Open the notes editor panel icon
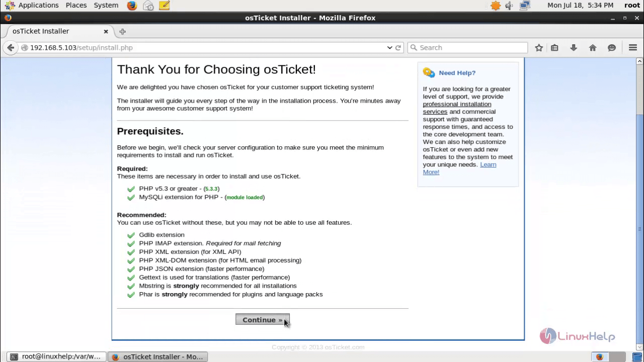Screen dimensions: 644x362 [164, 6]
